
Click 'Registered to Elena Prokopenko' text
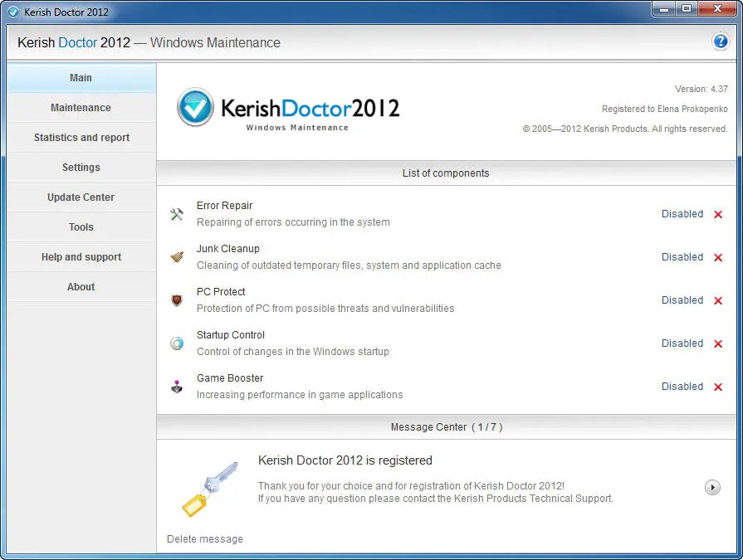(x=665, y=109)
